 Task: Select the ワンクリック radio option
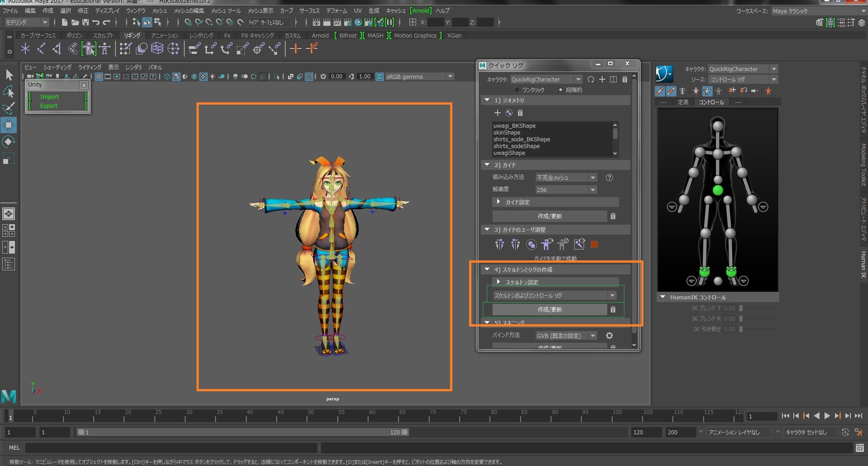(x=517, y=90)
